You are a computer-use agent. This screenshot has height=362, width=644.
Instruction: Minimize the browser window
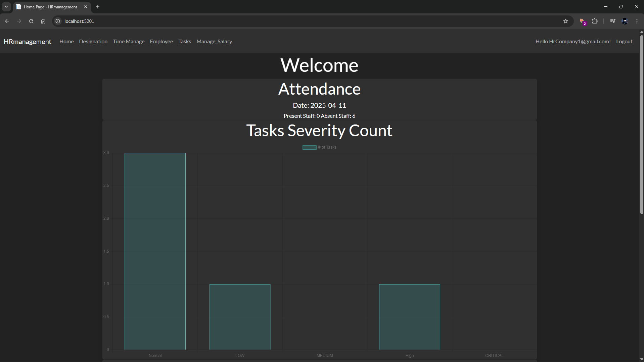(606, 7)
